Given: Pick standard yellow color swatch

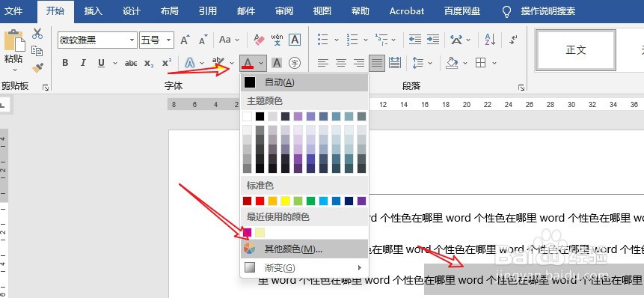Looking at the screenshot, I should click(285, 201).
